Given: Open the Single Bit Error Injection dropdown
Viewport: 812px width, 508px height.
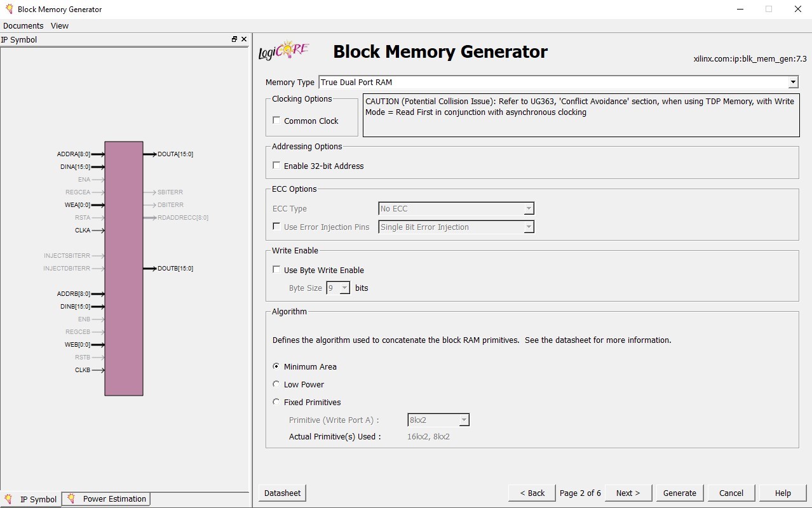Looking at the screenshot, I should click(x=529, y=227).
